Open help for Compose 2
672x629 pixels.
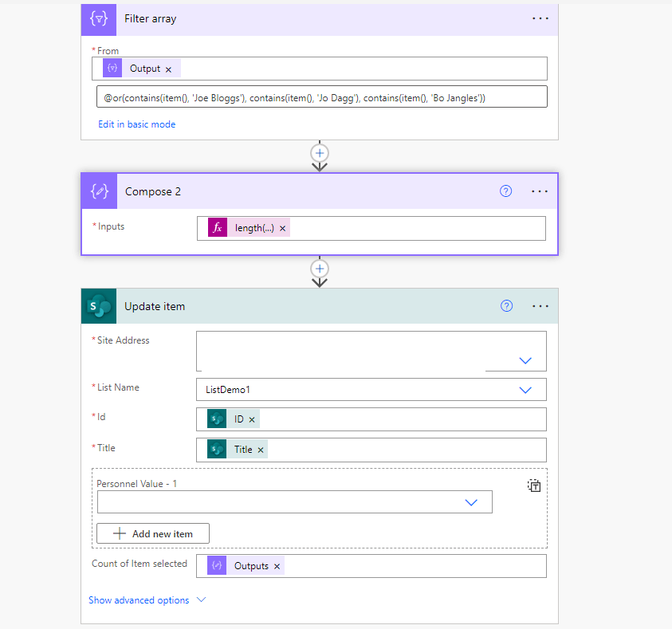pyautogui.click(x=505, y=191)
